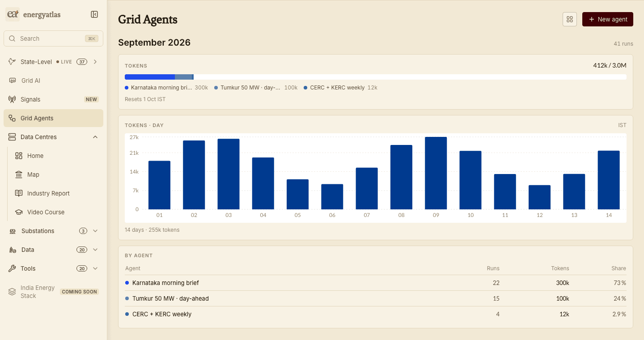Expand the State-Level chevron
The width and height of the screenshot is (644, 340).
pyautogui.click(x=95, y=62)
